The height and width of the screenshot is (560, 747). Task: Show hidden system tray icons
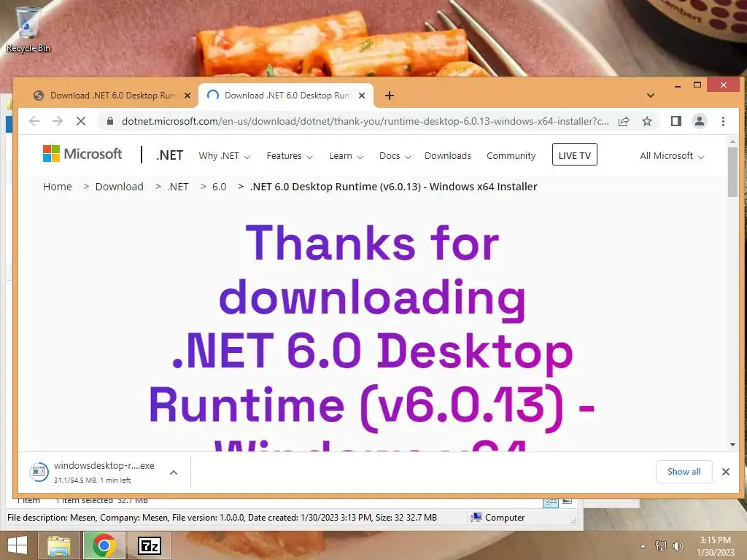click(x=643, y=546)
